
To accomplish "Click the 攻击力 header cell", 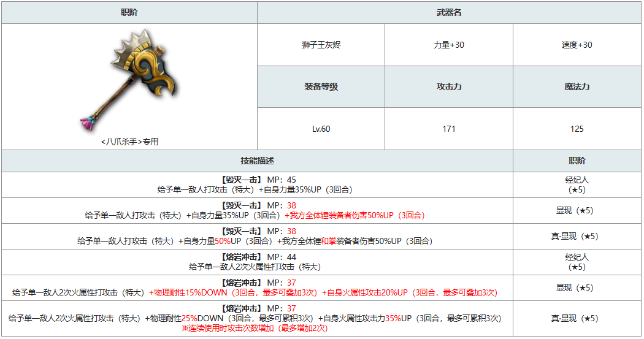I will click(x=449, y=87).
